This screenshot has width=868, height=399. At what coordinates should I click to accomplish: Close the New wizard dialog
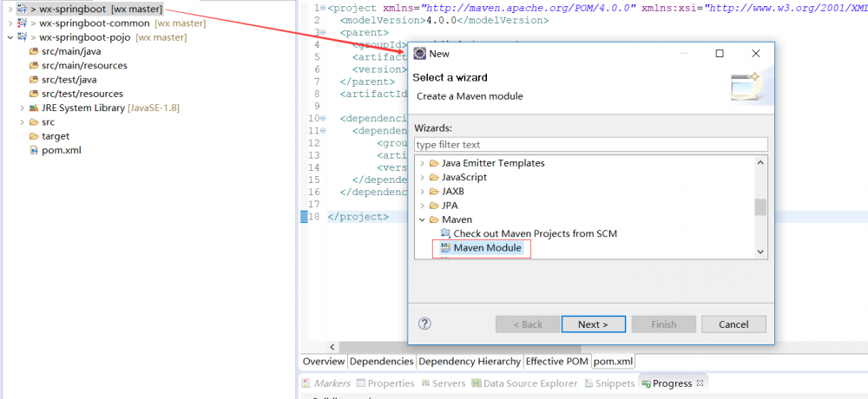click(756, 54)
